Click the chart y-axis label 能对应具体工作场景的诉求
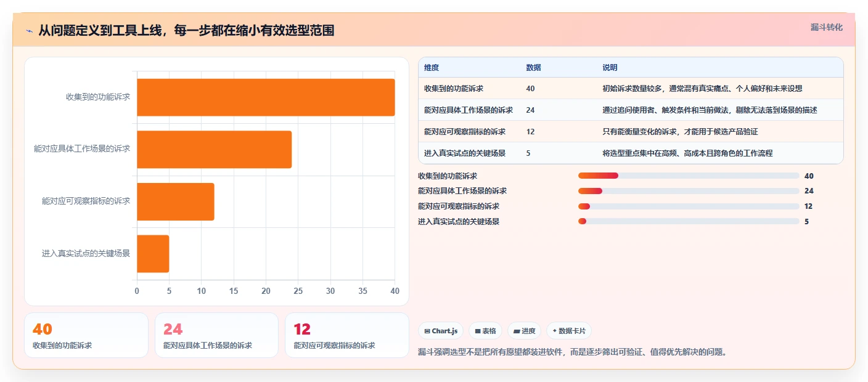Image resolution: width=868 pixels, height=382 pixels. tap(82, 148)
